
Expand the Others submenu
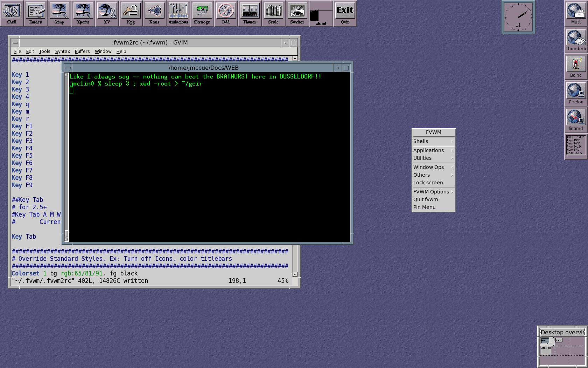coord(434,175)
